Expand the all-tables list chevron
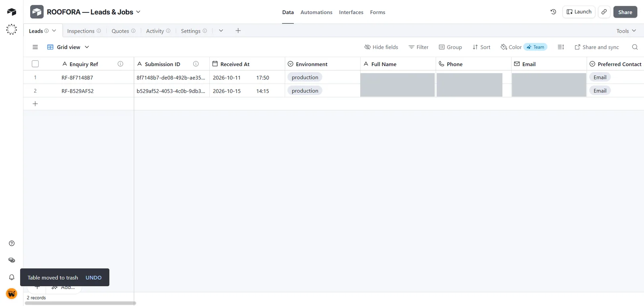644x306 pixels. pos(221,31)
